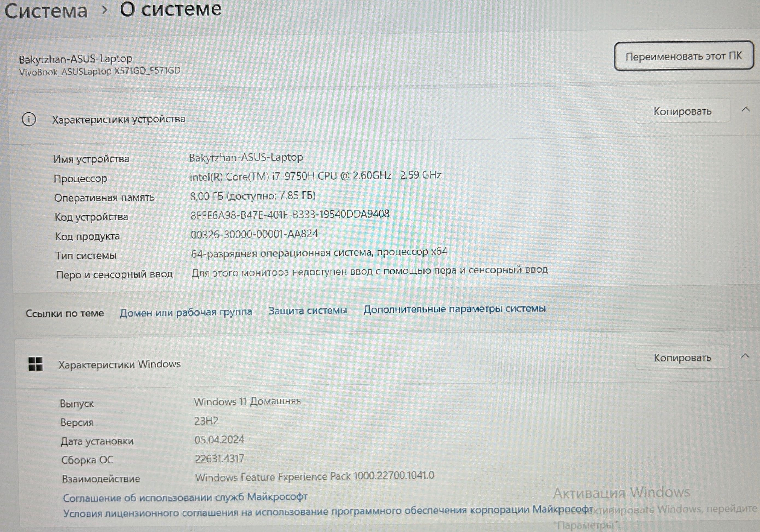Select the OS build 22631.4317
The height and width of the screenshot is (532, 760).
[219, 458]
